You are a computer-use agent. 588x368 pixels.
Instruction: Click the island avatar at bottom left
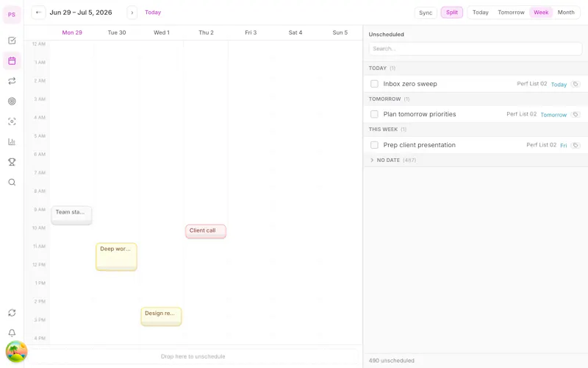pos(16,352)
